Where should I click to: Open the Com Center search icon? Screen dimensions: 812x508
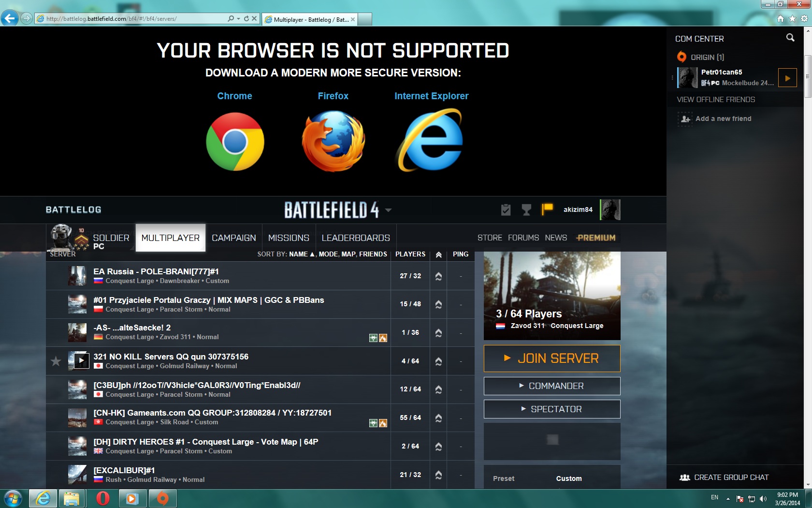pos(790,38)
